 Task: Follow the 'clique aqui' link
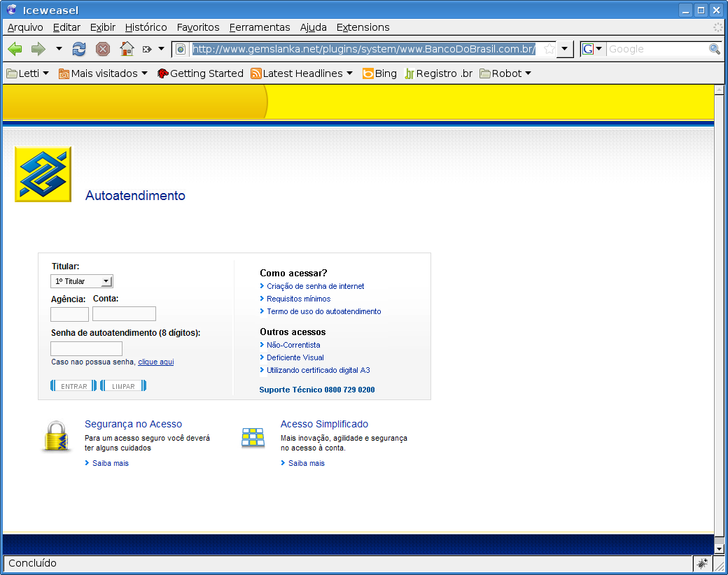pos(156,362)
